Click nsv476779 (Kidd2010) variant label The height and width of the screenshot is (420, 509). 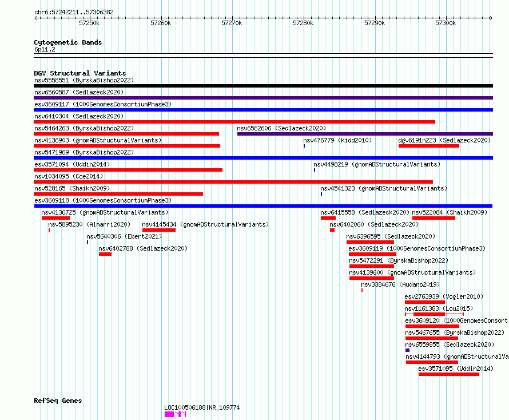(x=337, y=140)
